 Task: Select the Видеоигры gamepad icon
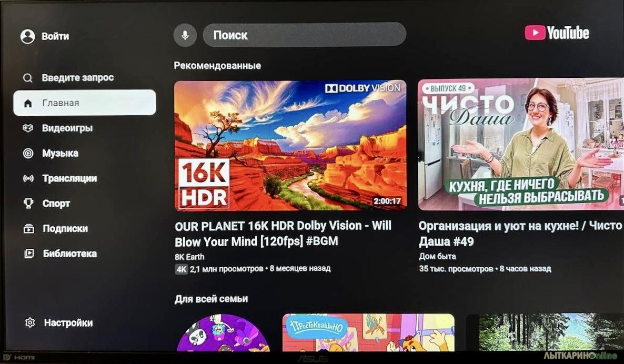tap(28, 128)
